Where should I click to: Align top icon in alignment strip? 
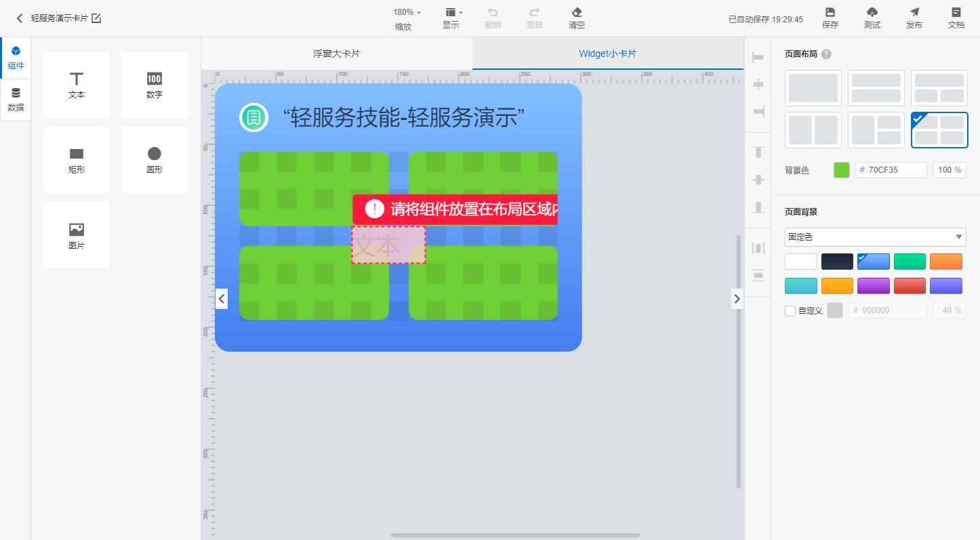click(x=758, y=152)
